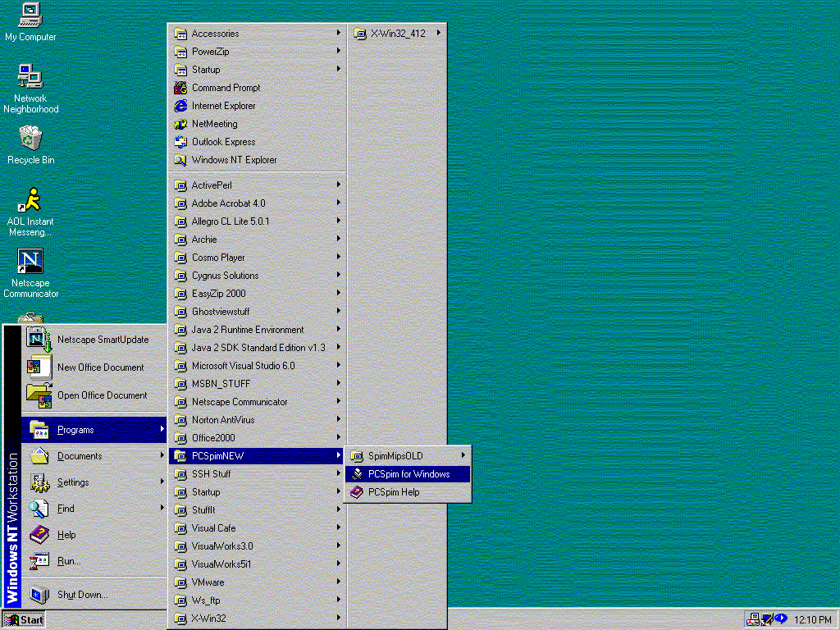Viewport: 840px width, 630px height.
Task: Open My Computer desktop icon
Action: [30, 15]
